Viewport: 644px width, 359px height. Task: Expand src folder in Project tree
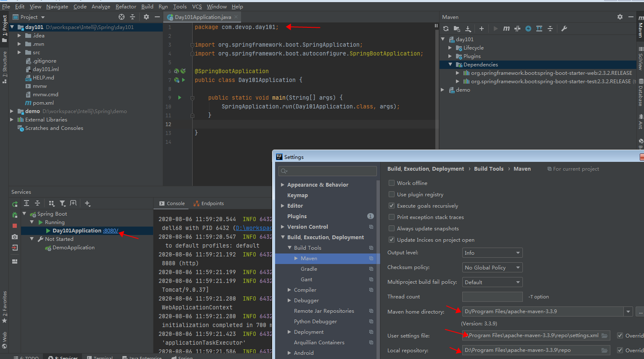coord(19,53)
